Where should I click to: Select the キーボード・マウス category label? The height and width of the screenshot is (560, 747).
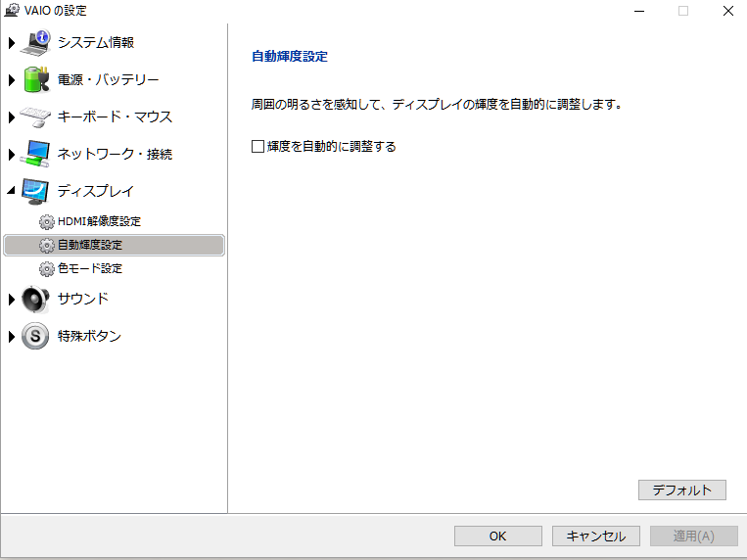click(115, 117)
